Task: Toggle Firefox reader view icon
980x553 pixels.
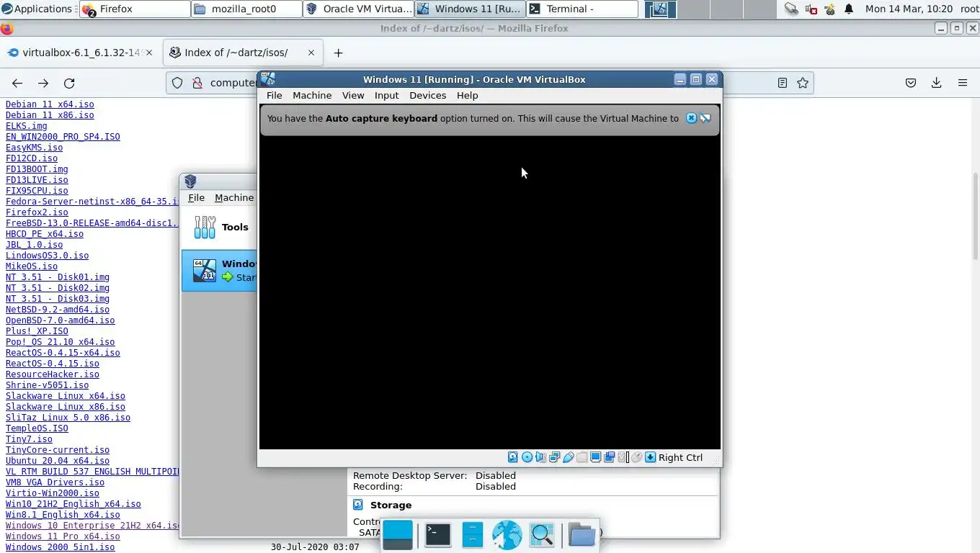Action: (x=783, y=83)
